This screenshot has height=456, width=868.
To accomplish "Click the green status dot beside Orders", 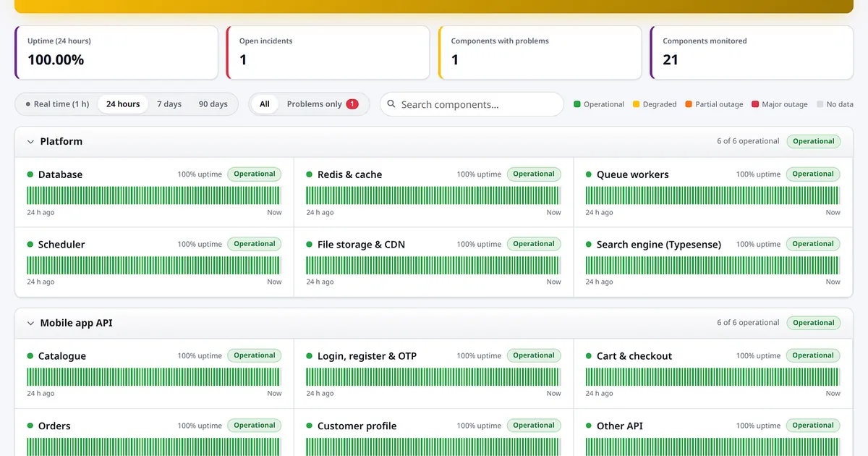I will 30,426.
